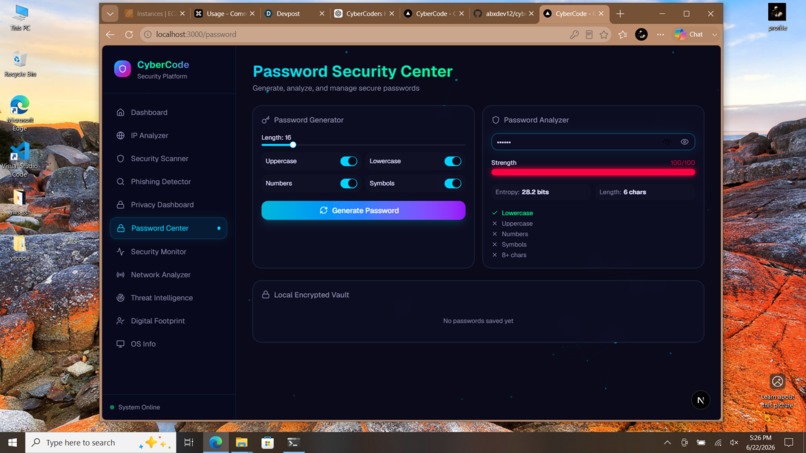
Task: Click the taskbar search box
Action: pyautogui.click(x=101, y=442)
